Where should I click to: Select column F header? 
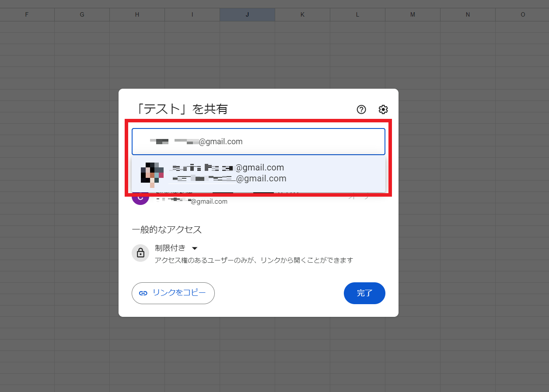(x=27, y=15)
